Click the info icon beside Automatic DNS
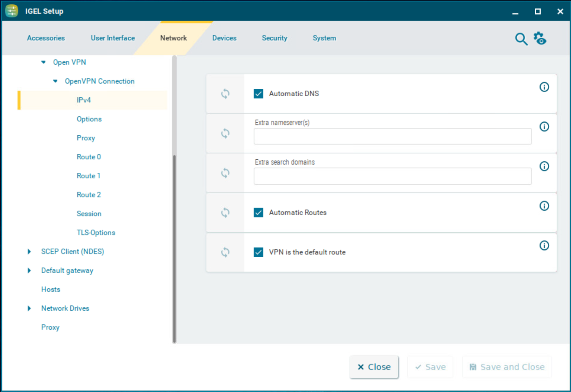Image resolution: width=571 pixels, height=392 pixels. (x=544, y=87)
